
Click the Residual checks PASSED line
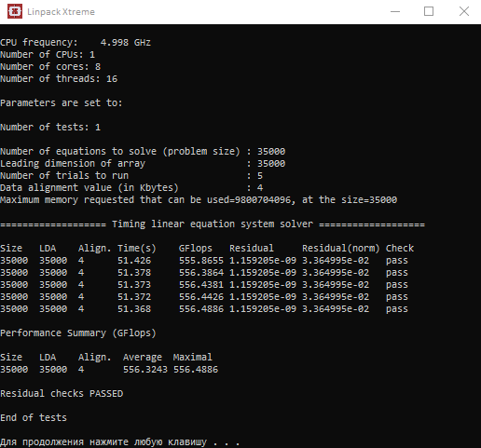[x=62, y=393]
